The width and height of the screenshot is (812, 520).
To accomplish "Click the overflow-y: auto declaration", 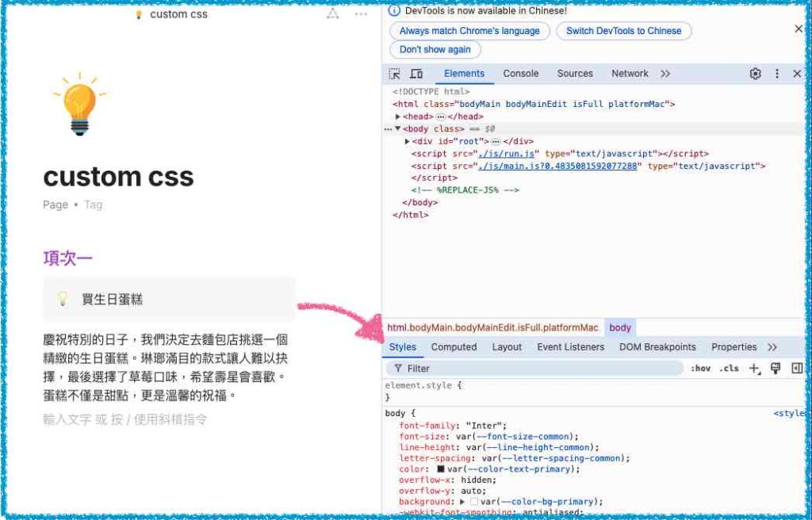I will tap(442, 491).
